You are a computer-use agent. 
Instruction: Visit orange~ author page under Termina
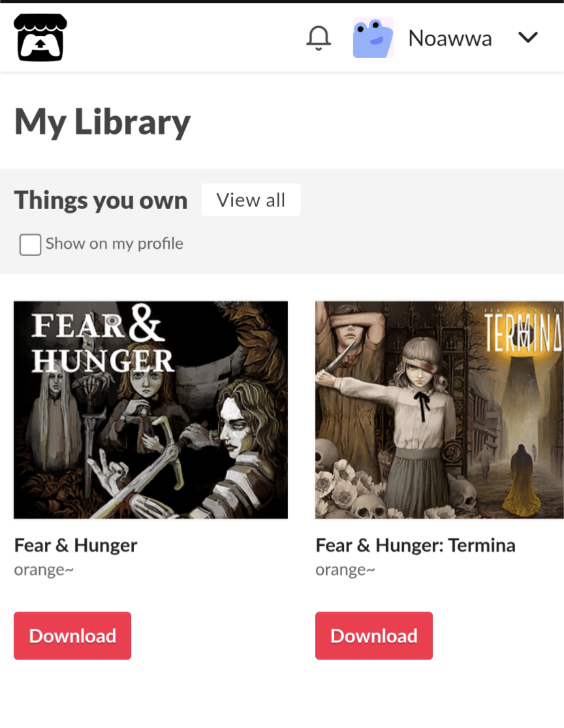pos(345,570)
